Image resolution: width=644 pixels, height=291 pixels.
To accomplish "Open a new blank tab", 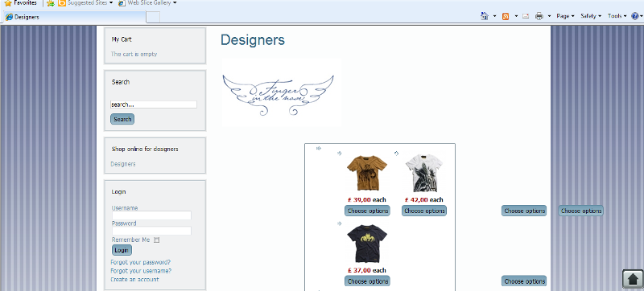I will (x=153, y=17).
